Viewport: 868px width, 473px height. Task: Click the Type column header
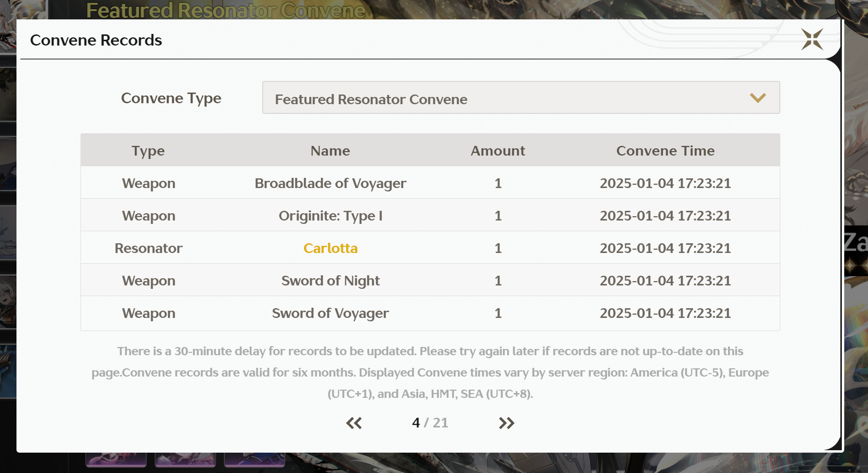click(x=148, y=151)
